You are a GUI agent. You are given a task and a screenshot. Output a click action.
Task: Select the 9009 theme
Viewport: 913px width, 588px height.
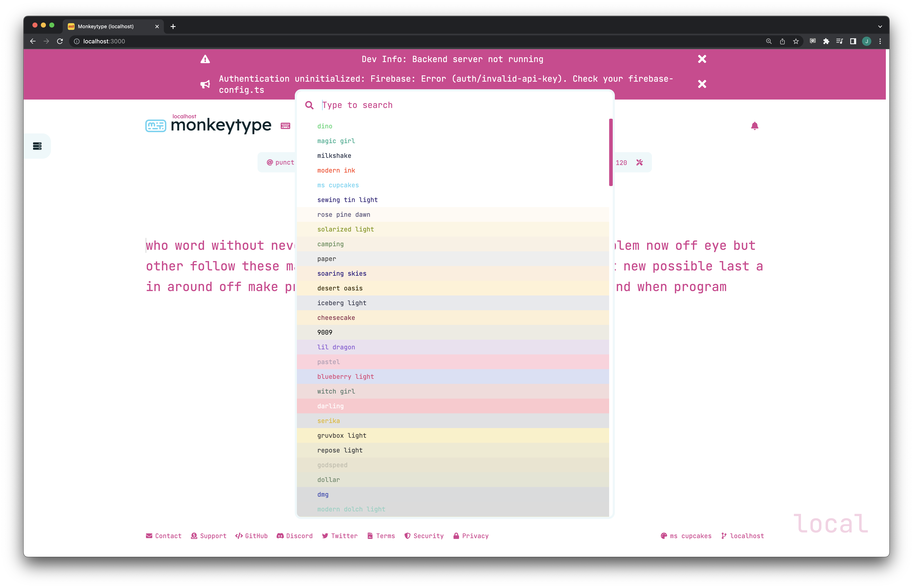pos(453,333)
